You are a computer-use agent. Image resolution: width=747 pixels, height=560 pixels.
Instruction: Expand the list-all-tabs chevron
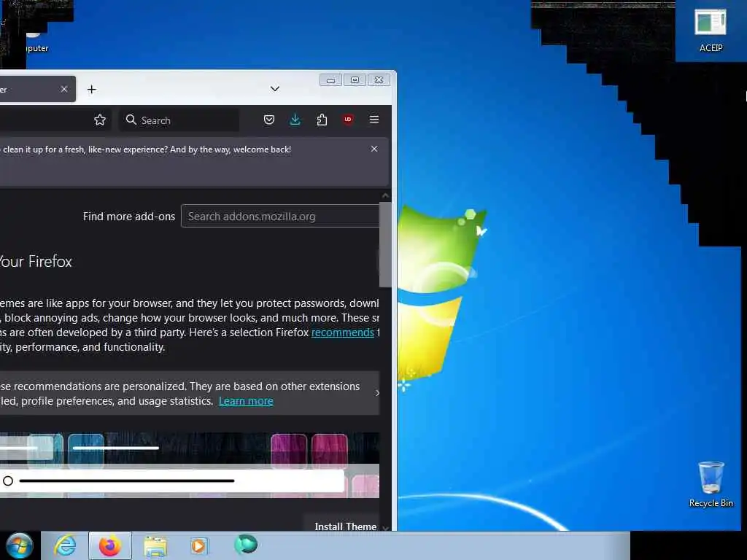275,88
